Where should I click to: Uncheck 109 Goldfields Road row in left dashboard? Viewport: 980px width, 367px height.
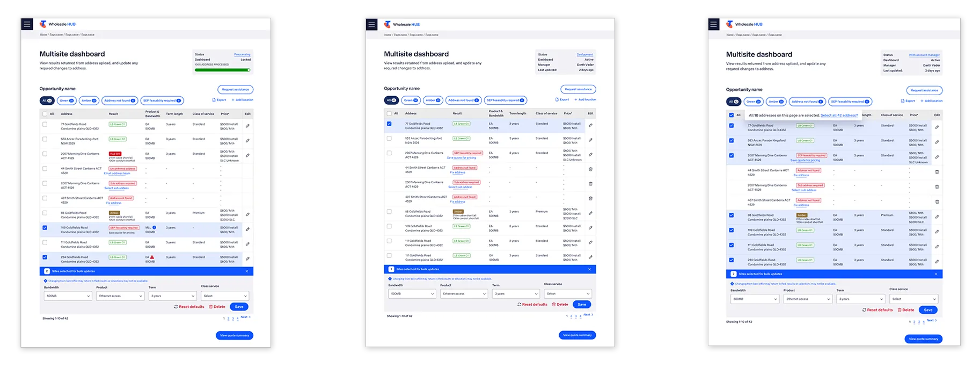pyautogui.click(x=45, y=228)
